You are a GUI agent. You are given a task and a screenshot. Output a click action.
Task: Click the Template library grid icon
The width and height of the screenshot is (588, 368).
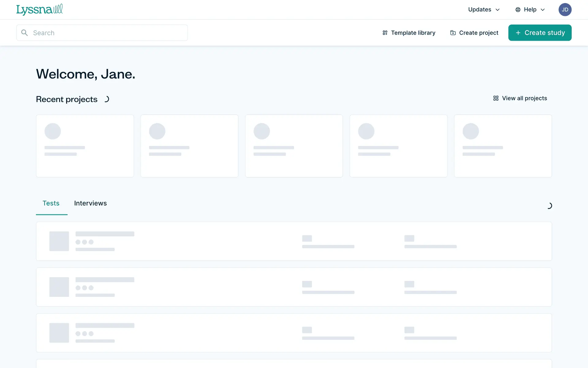(x=385, y=33)
